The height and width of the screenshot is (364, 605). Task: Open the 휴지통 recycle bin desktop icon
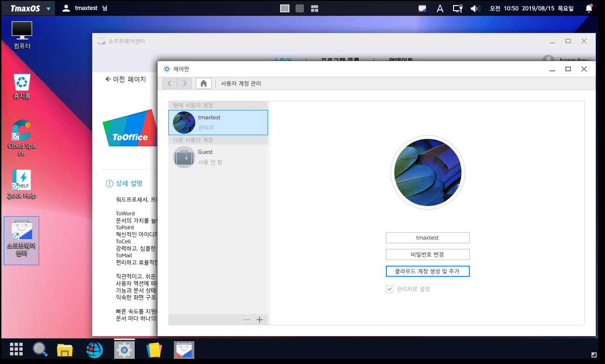[x=22, y=87]
